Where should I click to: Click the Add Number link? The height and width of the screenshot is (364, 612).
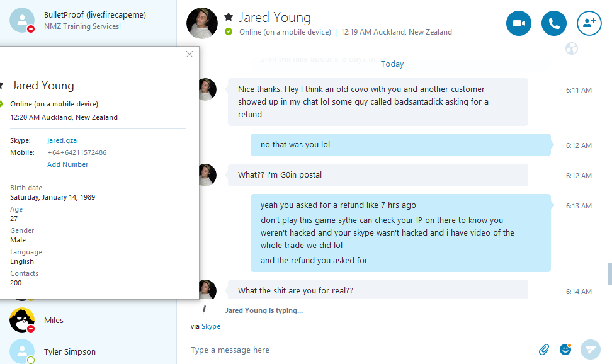[67, 164]
